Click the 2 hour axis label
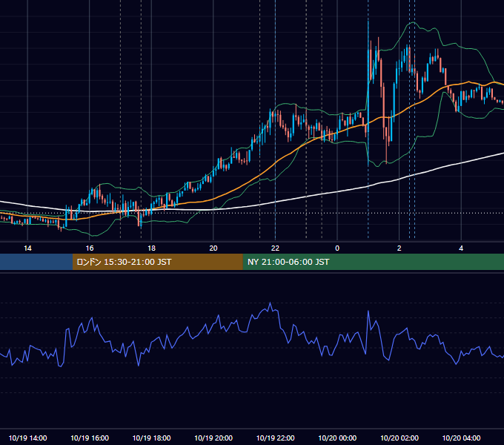Viewport: 504px width, 445px height. point(399,248)
